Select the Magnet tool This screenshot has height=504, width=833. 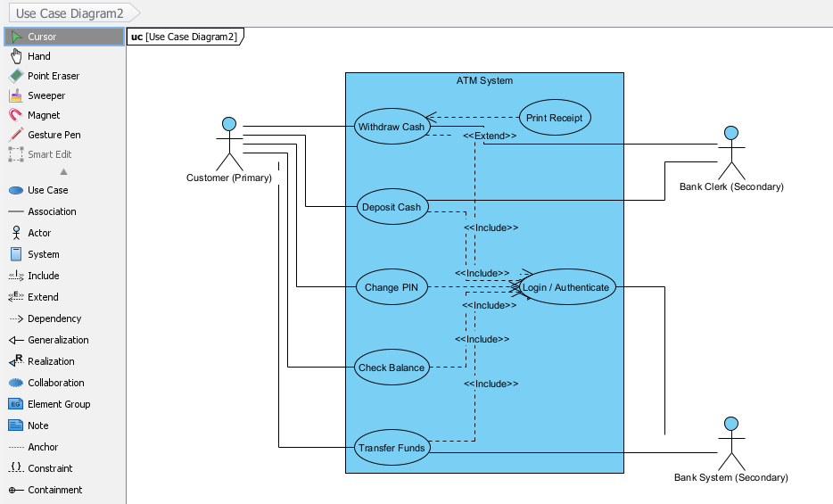pos(64,115)
